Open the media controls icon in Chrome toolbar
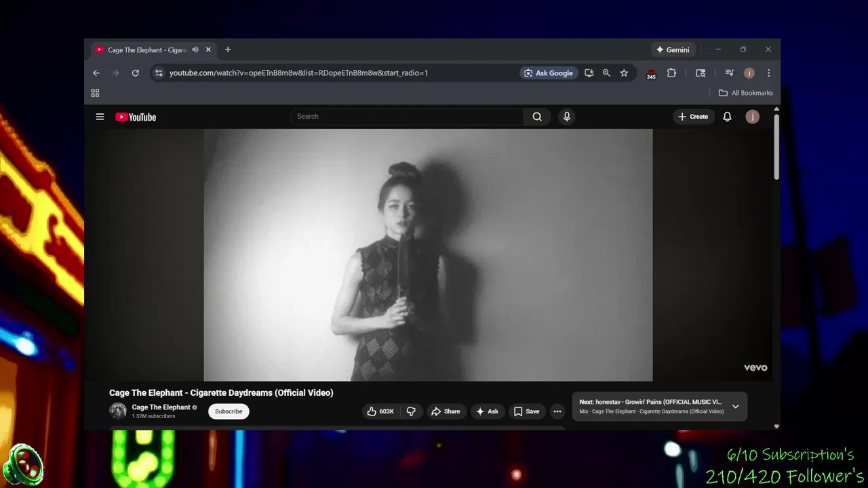This screenshot has width=868, height=488. click(730, 73)
